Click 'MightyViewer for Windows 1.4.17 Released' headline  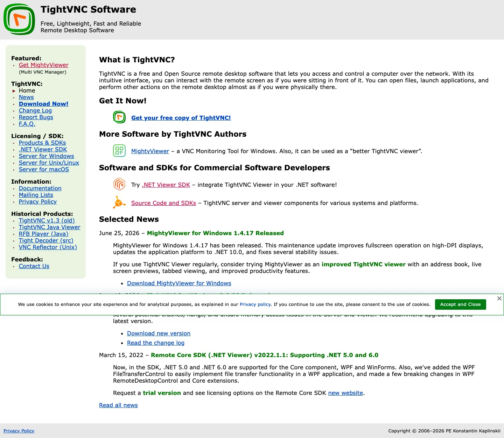(x=215, y=233)
